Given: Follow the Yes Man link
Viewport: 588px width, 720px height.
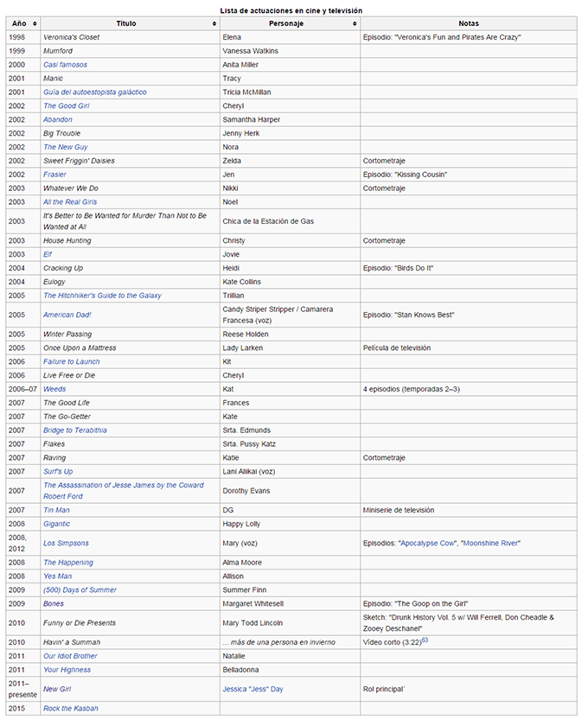Looking at the screenshot, I should click(57, 577).
